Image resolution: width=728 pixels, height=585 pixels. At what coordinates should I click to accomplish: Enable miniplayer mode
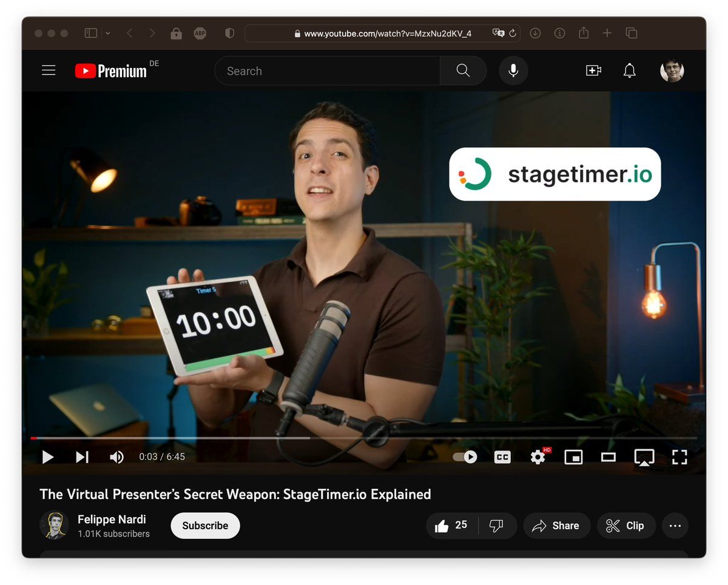point(573,457)
